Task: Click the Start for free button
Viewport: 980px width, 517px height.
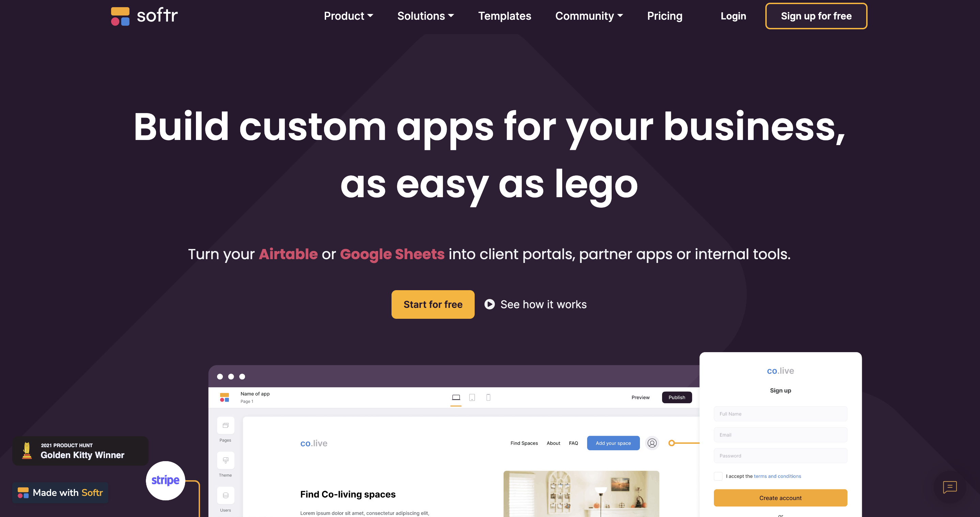Action: pos(433,304)
